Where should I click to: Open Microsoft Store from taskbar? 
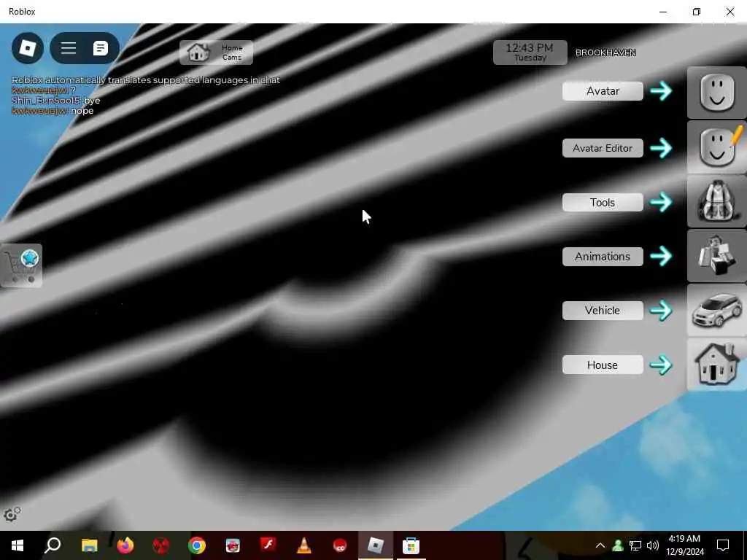coord(411,545)
